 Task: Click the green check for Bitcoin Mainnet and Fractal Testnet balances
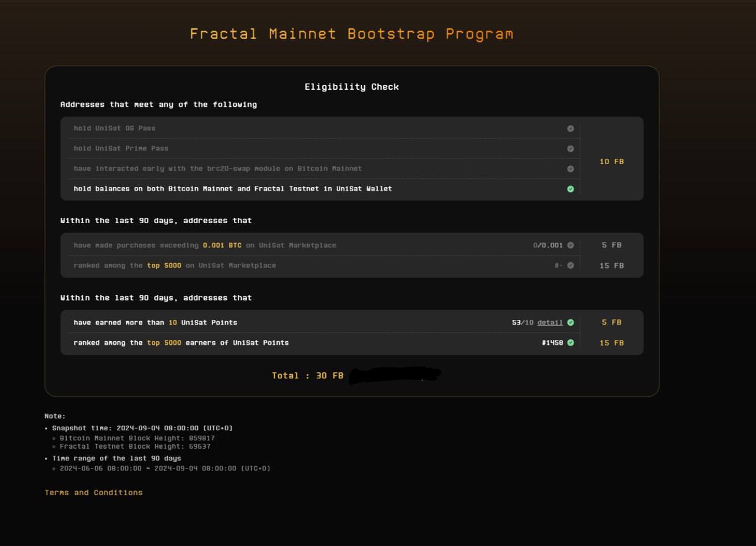[571, 189]
